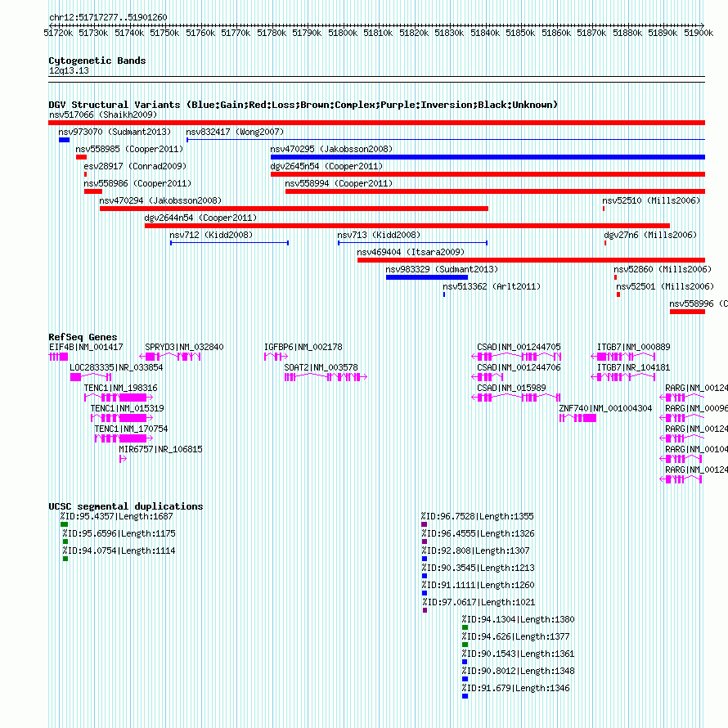The width and height of the screenshot is (728, 728).
Task: Select duplication %ID:90.1543 Length:1361
Action: point(465,662)
